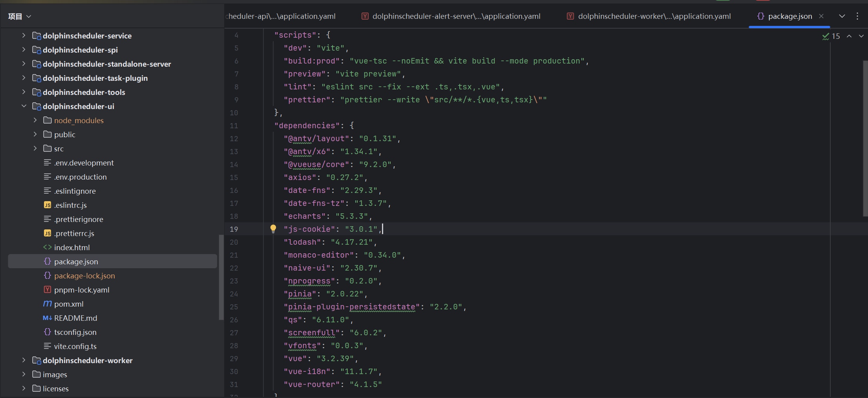Click the pom.xml Maven icon
Viewport: 868px width, 398px height.
click(47, 304)
